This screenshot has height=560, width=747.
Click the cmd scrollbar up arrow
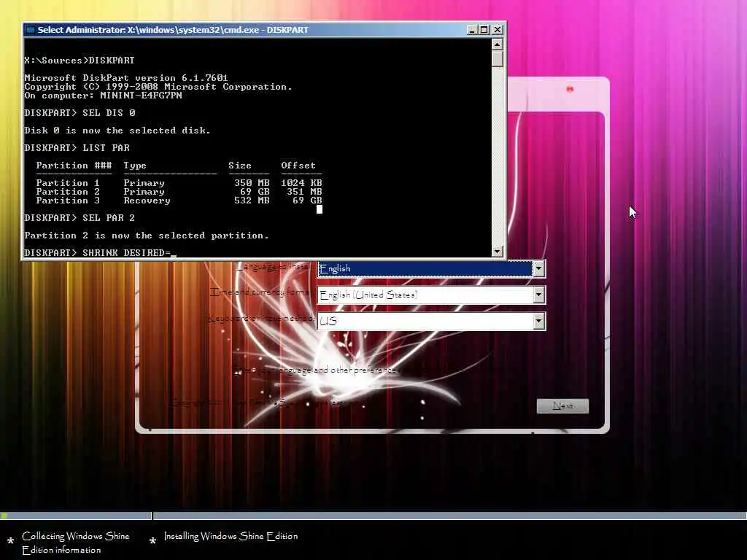498,44
